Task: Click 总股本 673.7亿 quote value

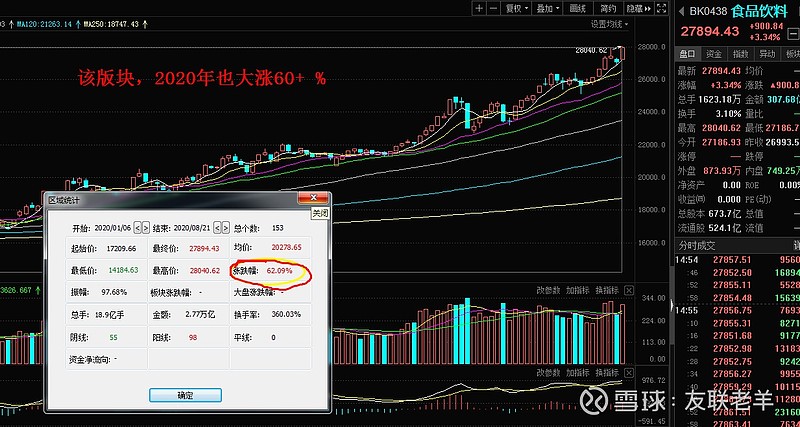Action: coord(723,213)
